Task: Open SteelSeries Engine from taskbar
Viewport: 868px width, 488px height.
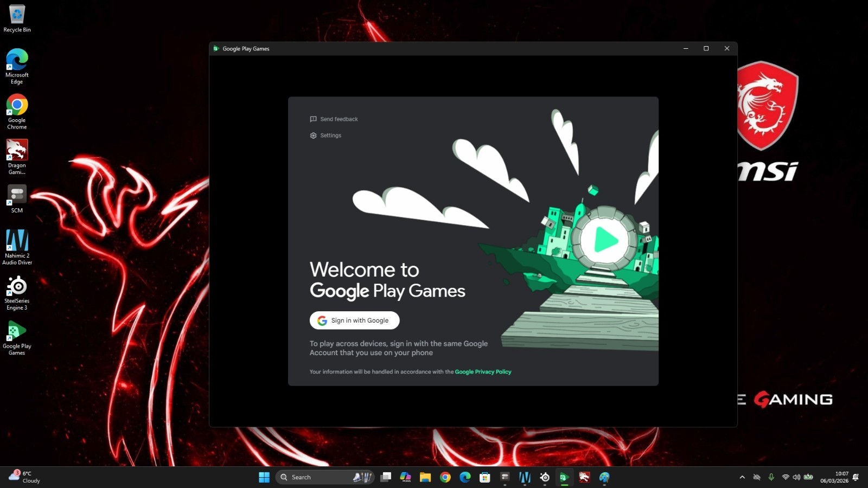Action: tap(545, 477)
